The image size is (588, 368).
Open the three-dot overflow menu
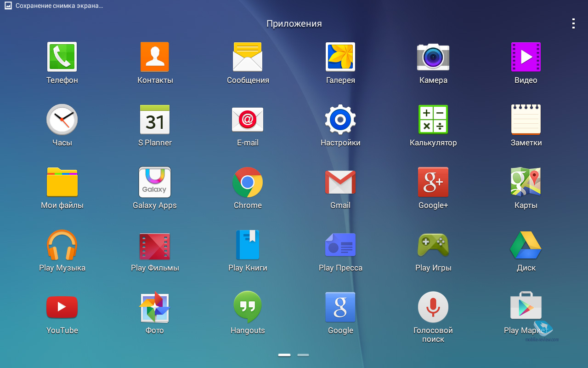(573, 23)
